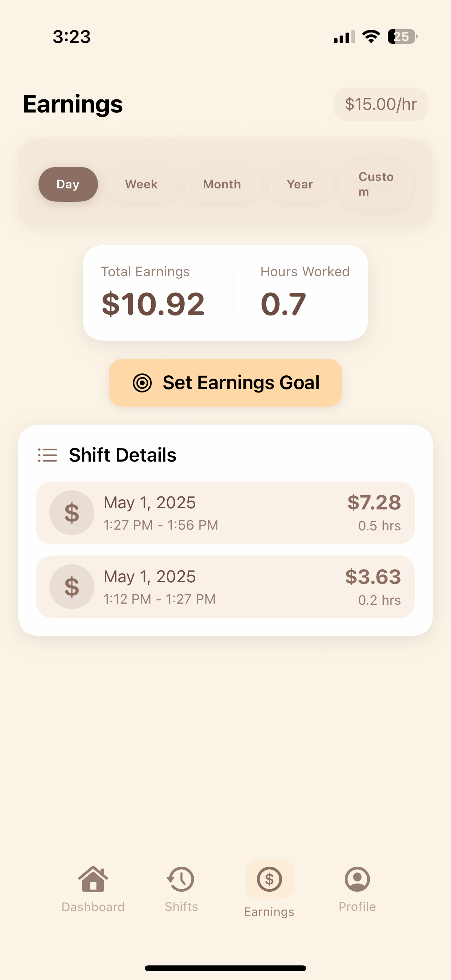Choose the Custom period filter
The image size is (451, 980).
pos(377,184)
